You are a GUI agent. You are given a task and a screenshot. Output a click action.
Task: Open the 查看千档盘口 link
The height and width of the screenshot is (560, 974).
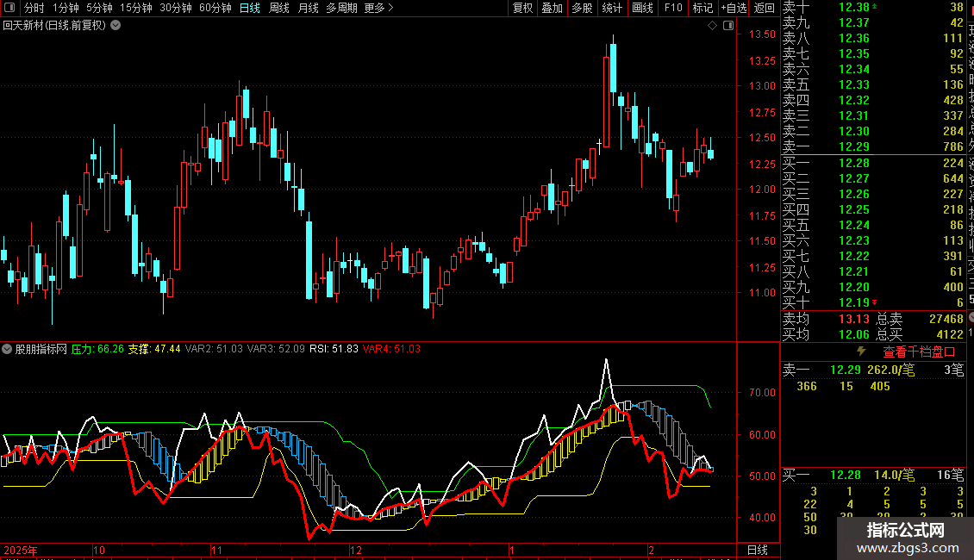pyautogui.click(x=919, y=352)
